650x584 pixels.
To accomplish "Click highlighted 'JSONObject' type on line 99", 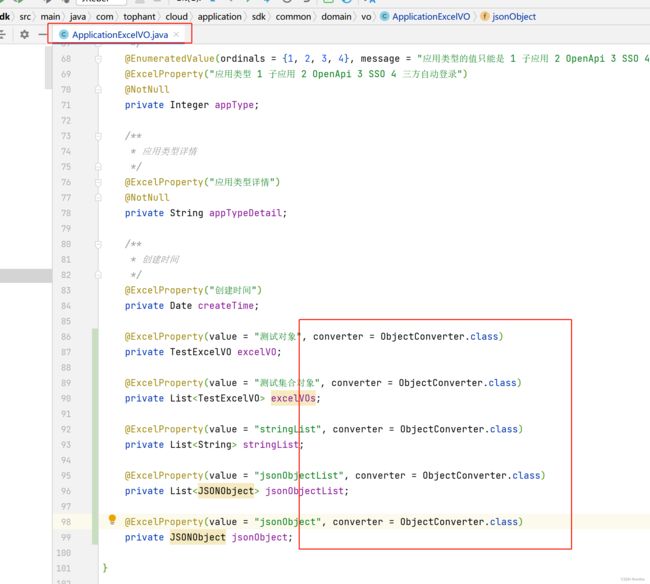I will click(x=198, y=537).
